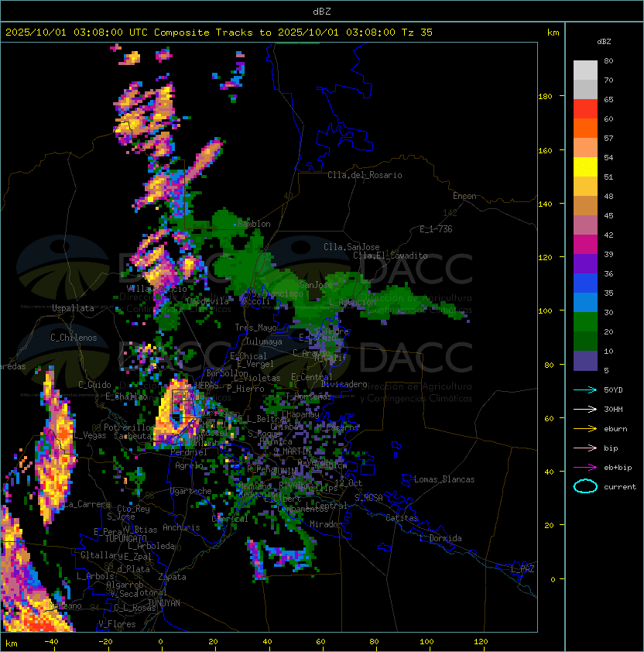The width and height of the screenshot is (644, 652).
Task: Click the magenta eb+bip arrow in the legend
Action: pos(585,468)
